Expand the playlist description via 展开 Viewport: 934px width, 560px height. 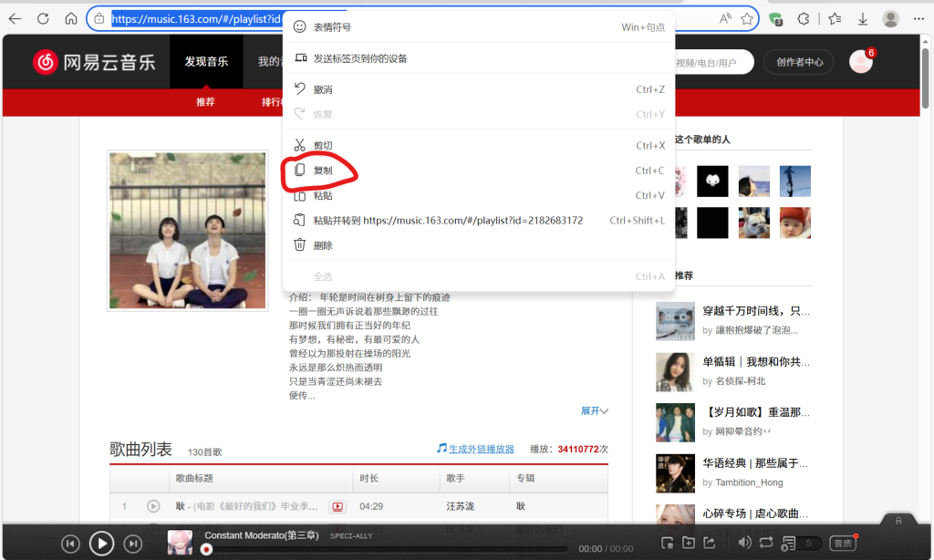pos(593,410)
